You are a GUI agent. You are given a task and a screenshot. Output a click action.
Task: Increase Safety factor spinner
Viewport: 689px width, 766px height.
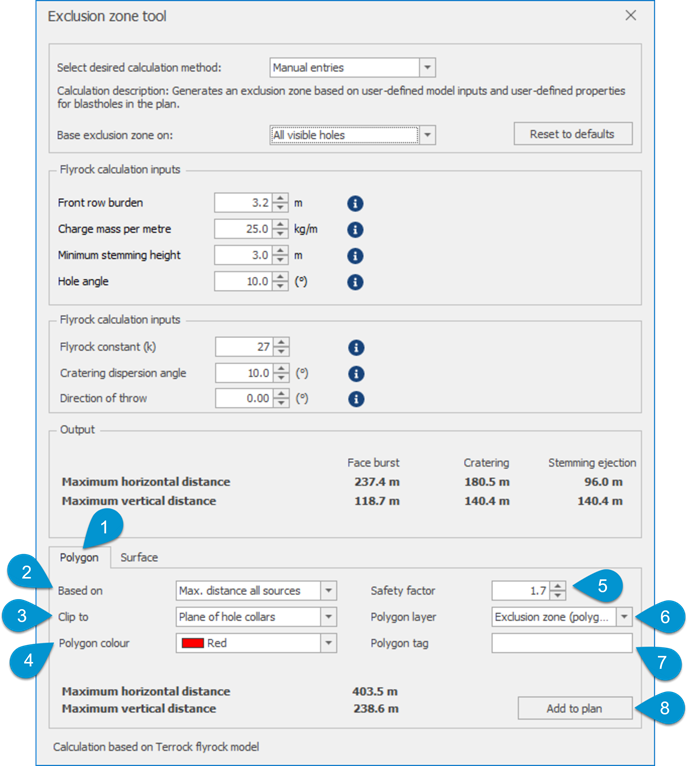(558, 586)
